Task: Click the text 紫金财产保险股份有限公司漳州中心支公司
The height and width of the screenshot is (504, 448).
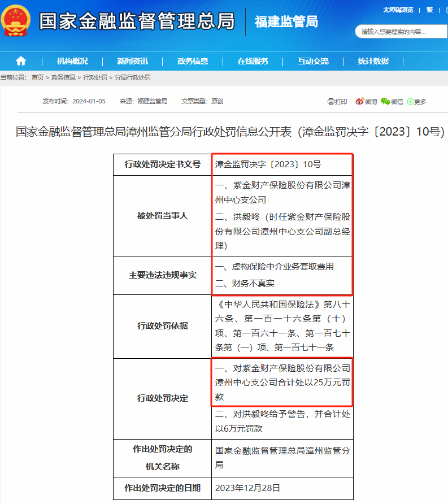Action: pos(282,193)
